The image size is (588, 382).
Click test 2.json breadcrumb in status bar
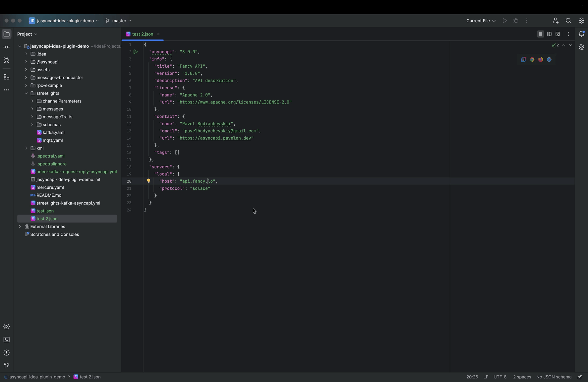click(87, 377)
